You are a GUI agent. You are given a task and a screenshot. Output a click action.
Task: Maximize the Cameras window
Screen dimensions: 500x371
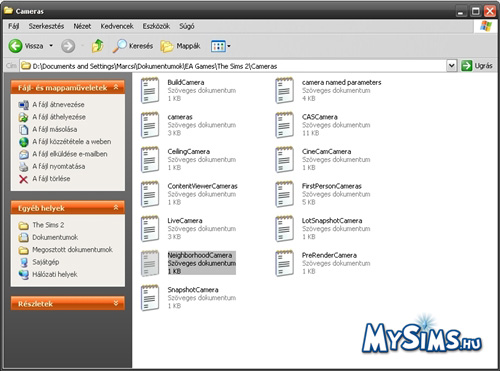click(475, 11)
